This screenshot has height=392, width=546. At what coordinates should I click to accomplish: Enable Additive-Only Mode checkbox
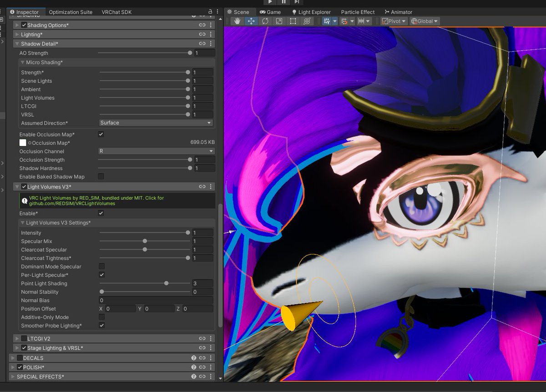(x=101, y=317)
